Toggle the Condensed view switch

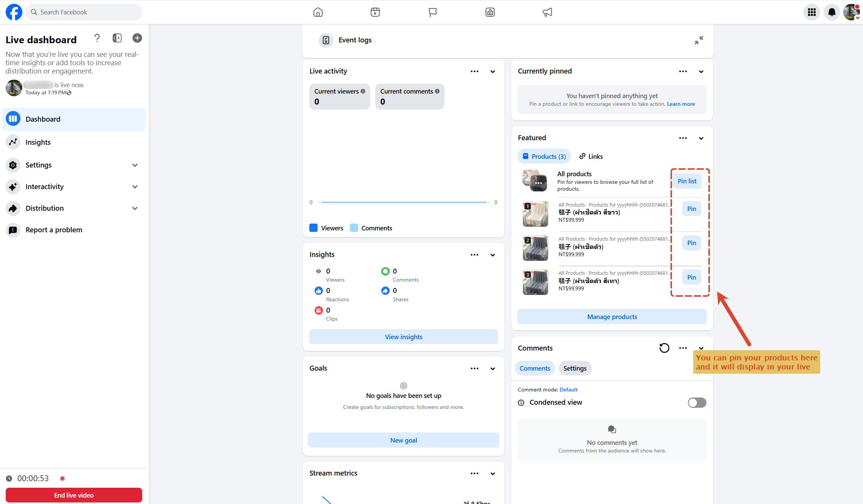(x=697, y=402)
